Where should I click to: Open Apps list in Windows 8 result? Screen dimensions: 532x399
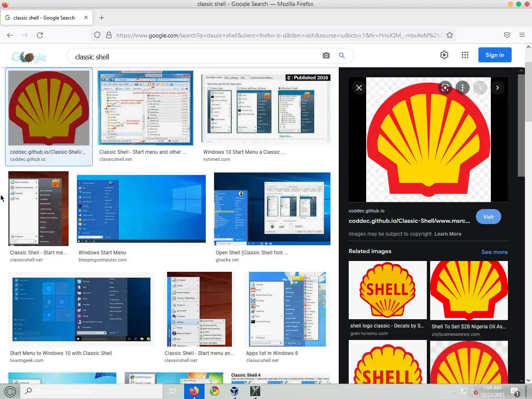tap(287, 309)
